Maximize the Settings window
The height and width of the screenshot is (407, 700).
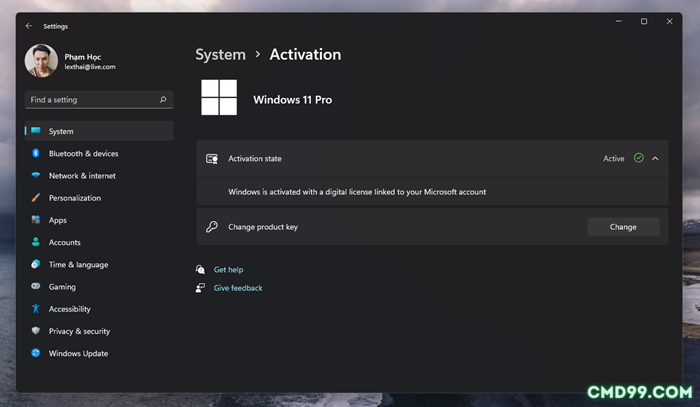[644, 21]
